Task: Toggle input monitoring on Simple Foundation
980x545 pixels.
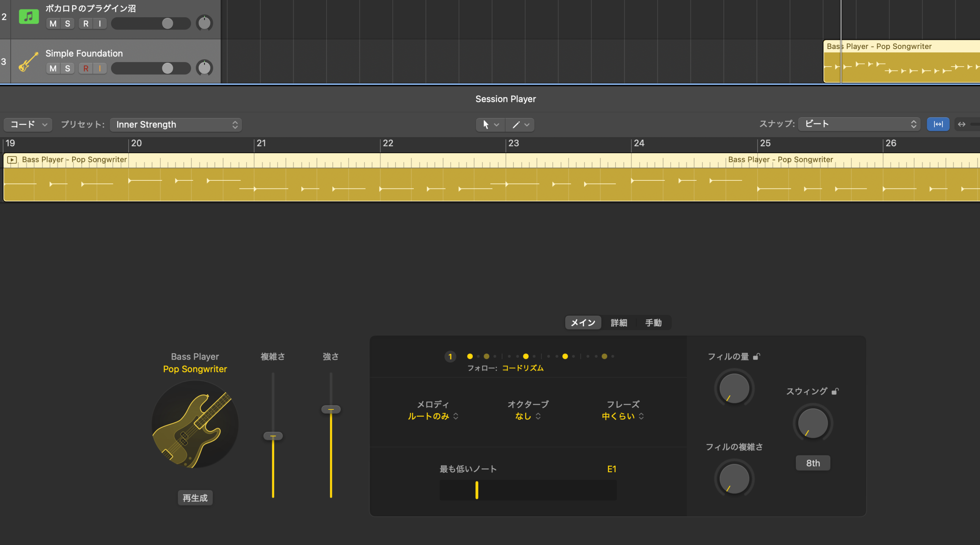Action: click(100, 69)
